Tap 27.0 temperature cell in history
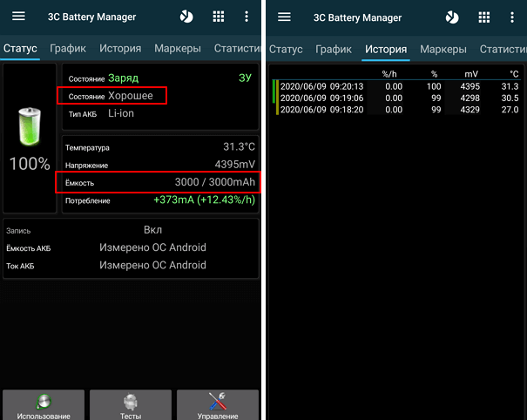 click(510, 110)
